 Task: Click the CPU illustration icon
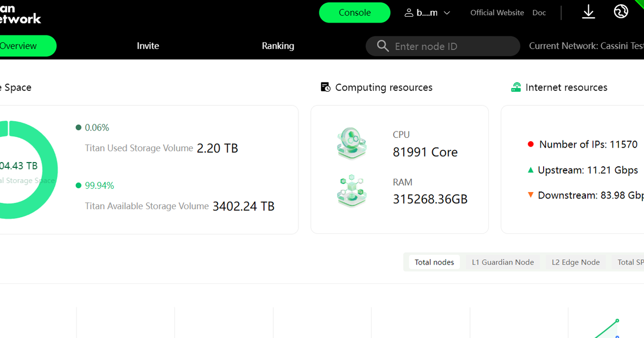(352, 143)
